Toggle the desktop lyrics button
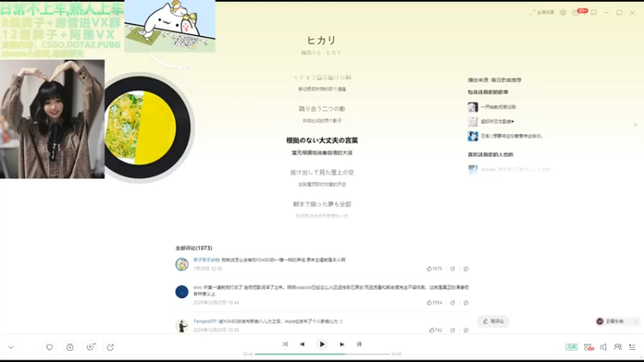 pyautogui.click(x=359, y=344)
